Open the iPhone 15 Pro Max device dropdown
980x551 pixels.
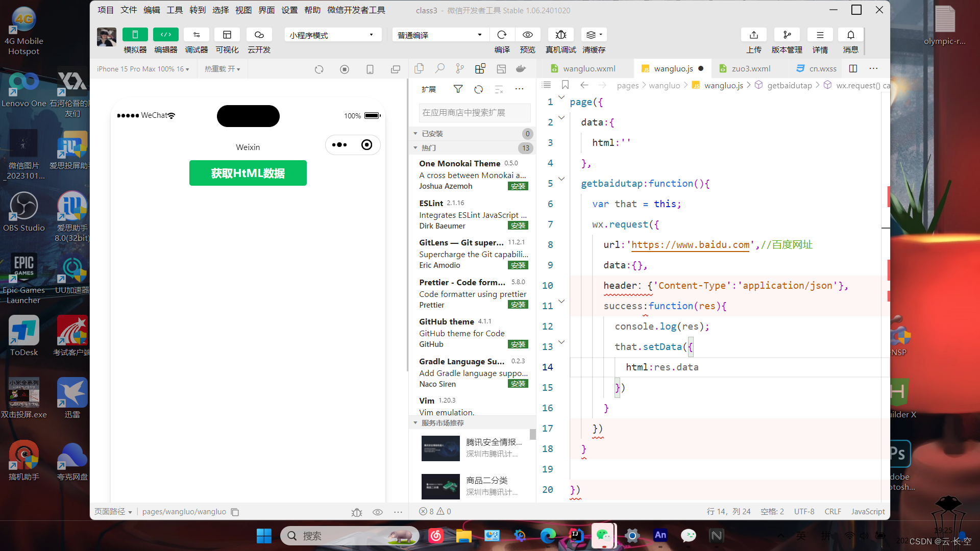click(x=143, y=69)
